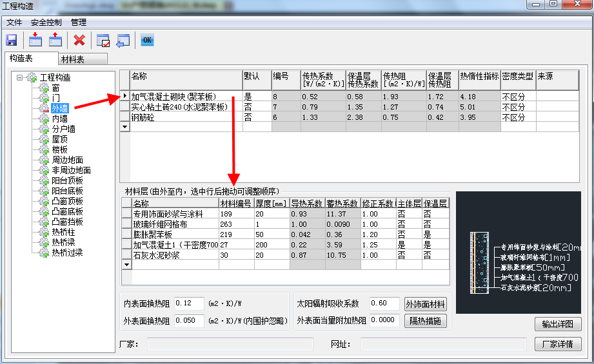Select the 屋顶 tree node
594x364 pixels.
[59, 139]
